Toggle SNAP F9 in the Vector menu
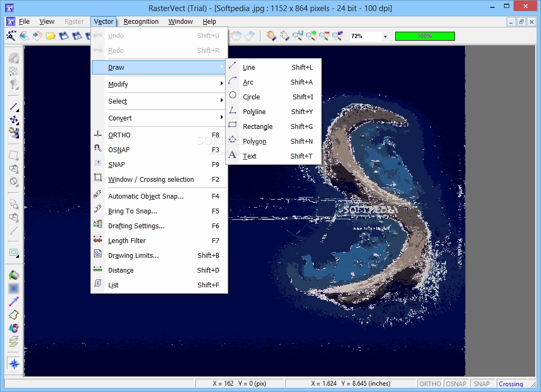This screenshot has height=392, width=541. click(160, 165)
